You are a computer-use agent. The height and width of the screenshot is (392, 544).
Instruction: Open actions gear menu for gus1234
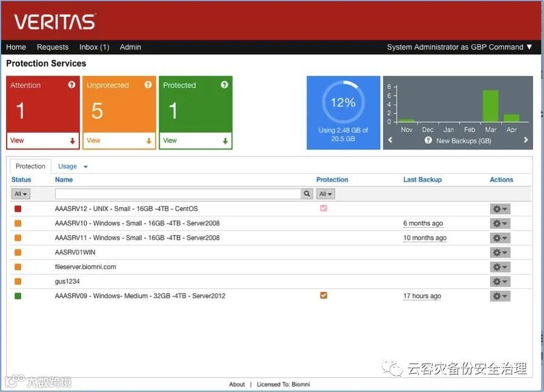(x=500, y=282)
